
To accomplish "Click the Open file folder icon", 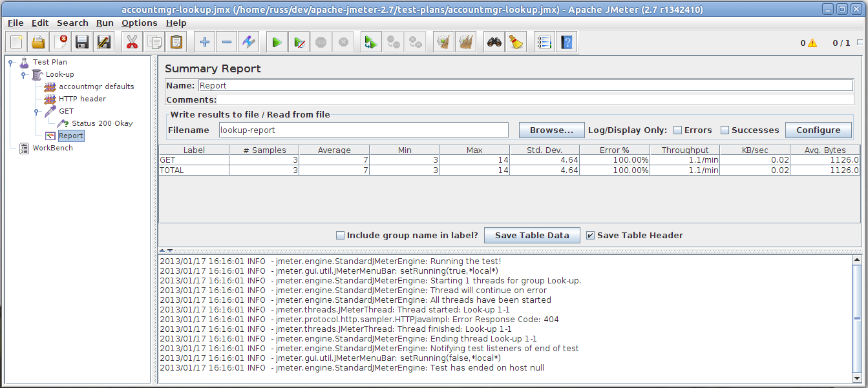I will 38,43.
